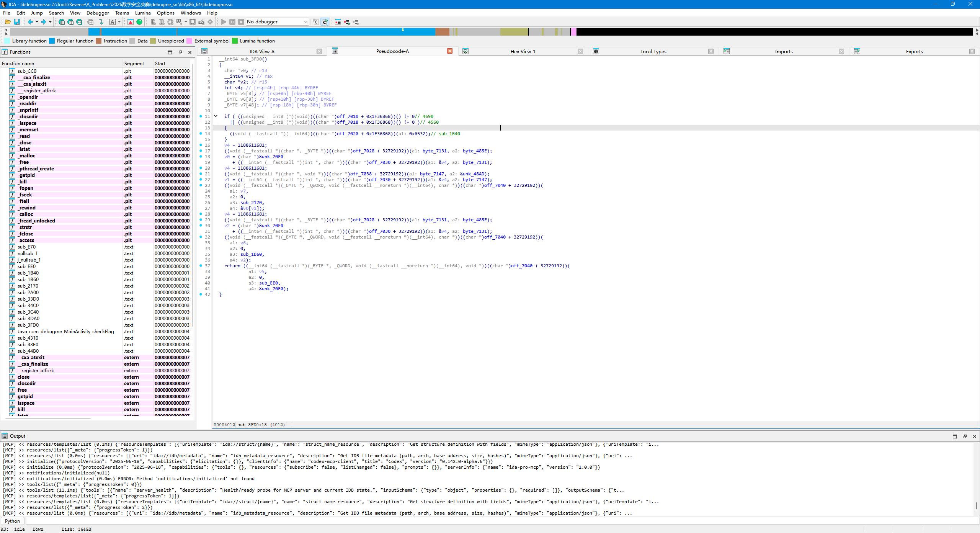Toggle the breakpoint dot on line 37
The width and height of the screenshot is (980, 533).
pyautogui.click(x=201, y=266)
